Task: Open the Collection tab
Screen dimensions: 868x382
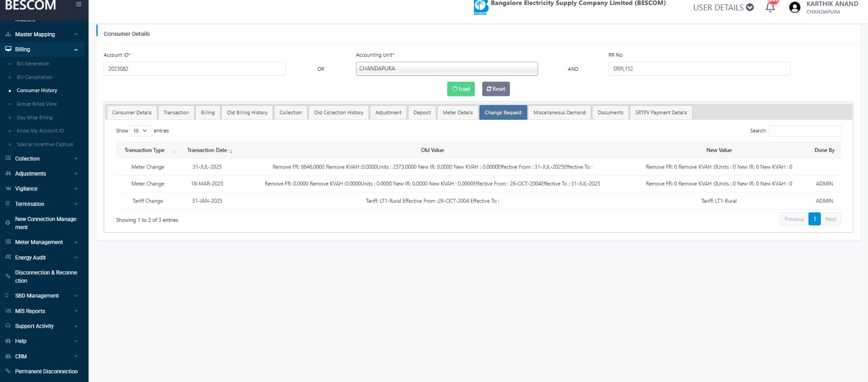Action: (x=291, y=113)
